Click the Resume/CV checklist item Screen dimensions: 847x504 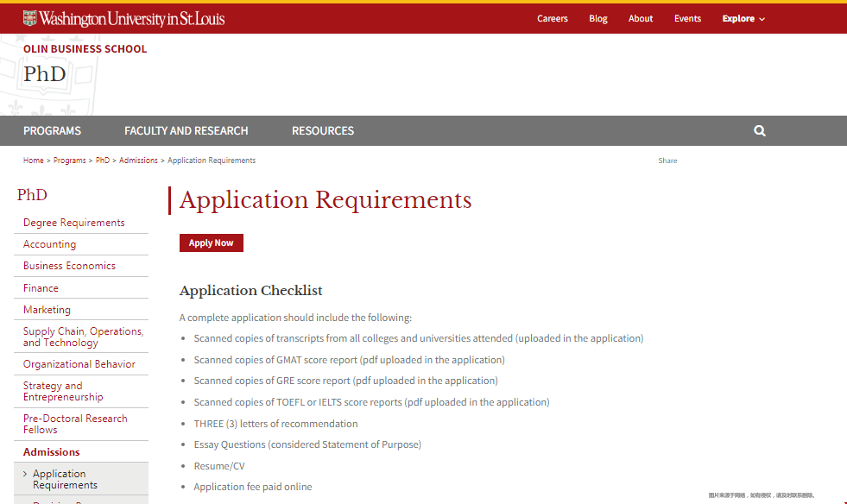[219, 466]
